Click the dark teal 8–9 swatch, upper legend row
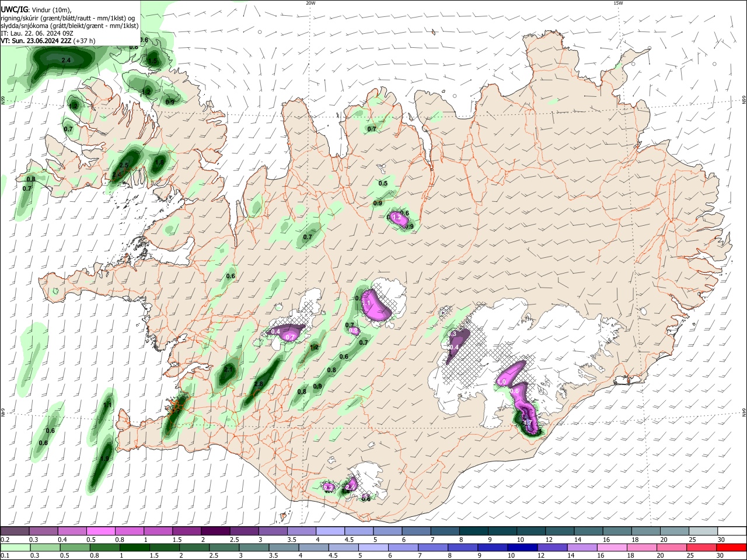The height and width of the screenshot is (560, 747). coord(473,531)
